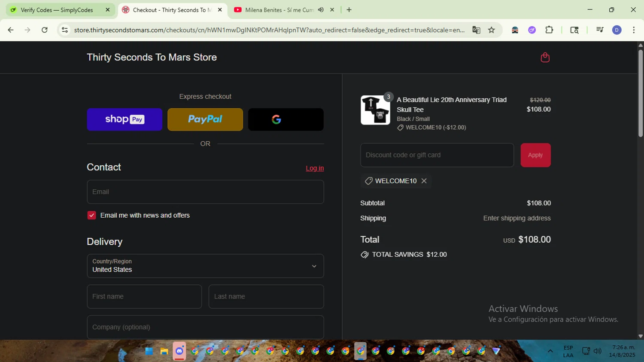The height and width of the screenshot is (362, 644).
Task: View site information icon in address bar
Action: pos(65,30)
